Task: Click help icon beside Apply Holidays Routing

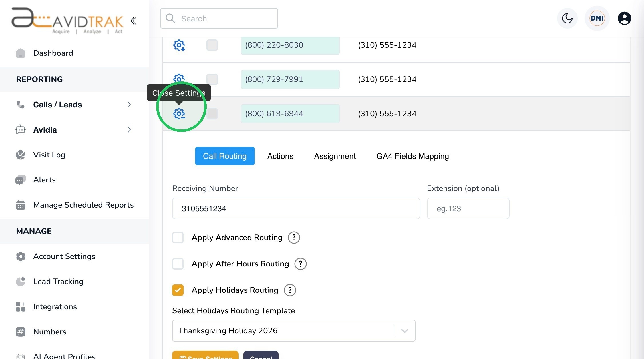Action: 290,290
